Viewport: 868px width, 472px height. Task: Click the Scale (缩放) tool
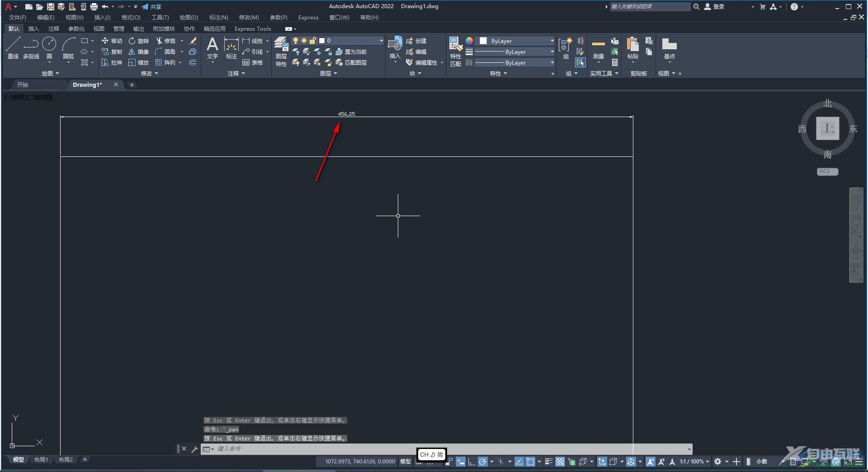(x=138, y=62)
